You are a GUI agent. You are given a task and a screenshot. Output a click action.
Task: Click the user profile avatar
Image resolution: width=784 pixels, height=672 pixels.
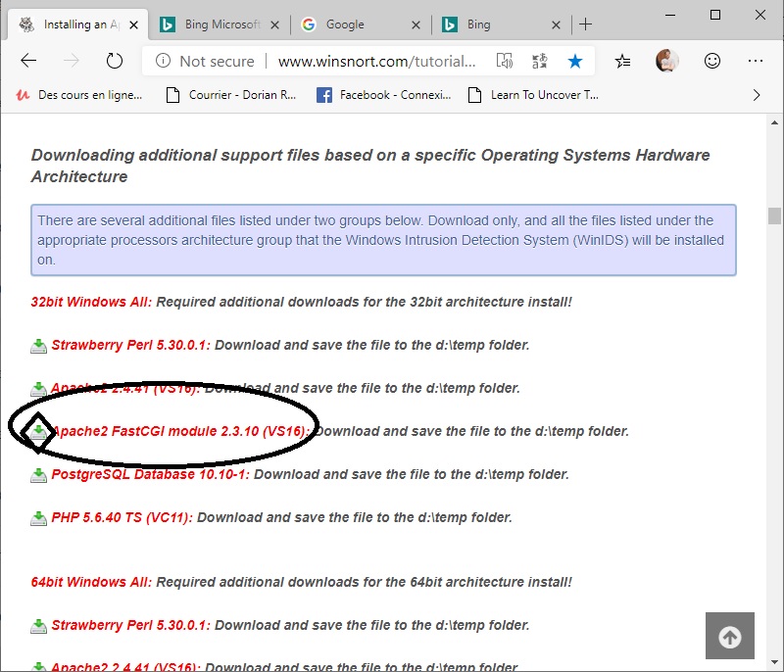point(667,61)
